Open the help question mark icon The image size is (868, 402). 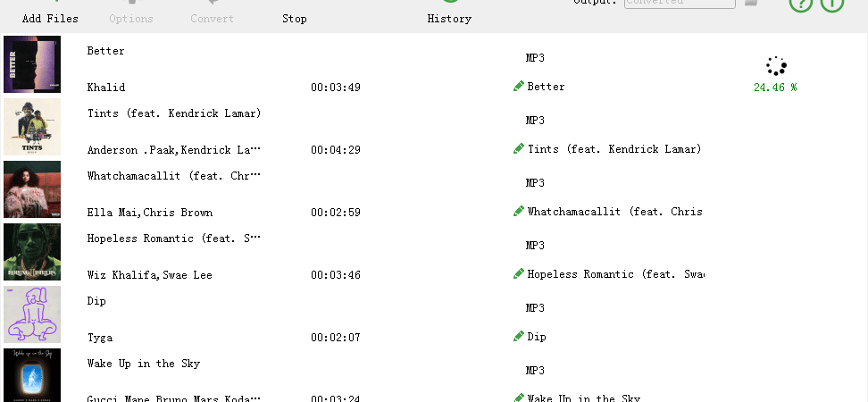(800, 4)
